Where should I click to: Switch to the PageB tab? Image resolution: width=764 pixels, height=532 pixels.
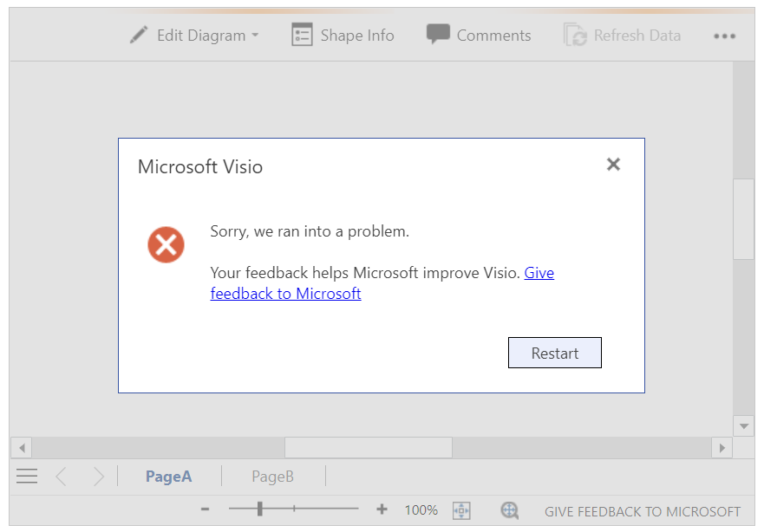click(x=272, y=476)
